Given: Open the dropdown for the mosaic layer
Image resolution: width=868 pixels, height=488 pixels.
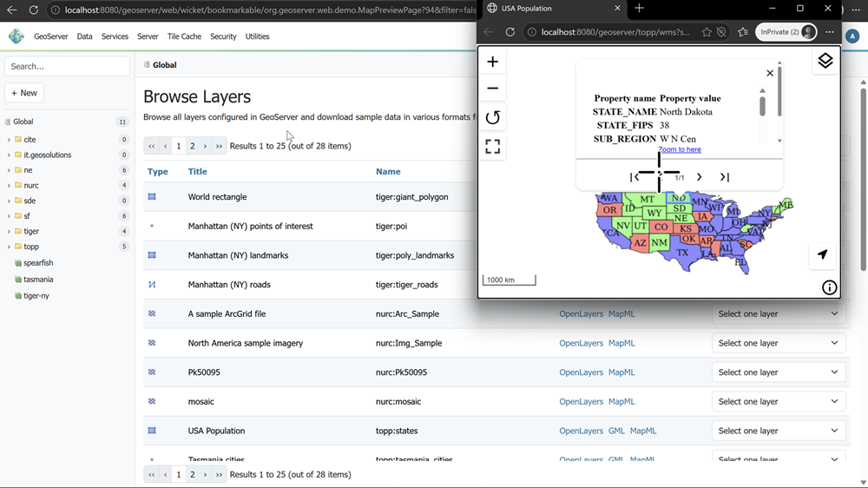Looking at the screenshot, I should 779,401.
